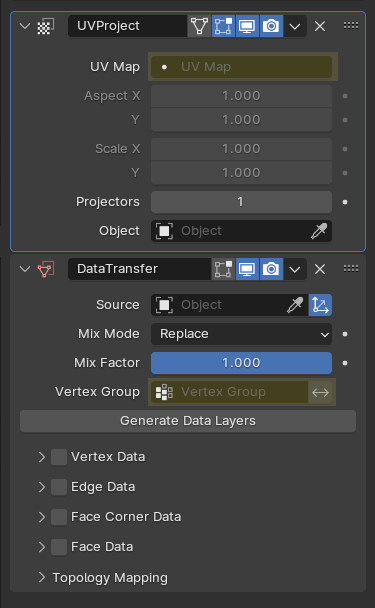Enable the Face Data checkbox

click(x=59, y=547)
